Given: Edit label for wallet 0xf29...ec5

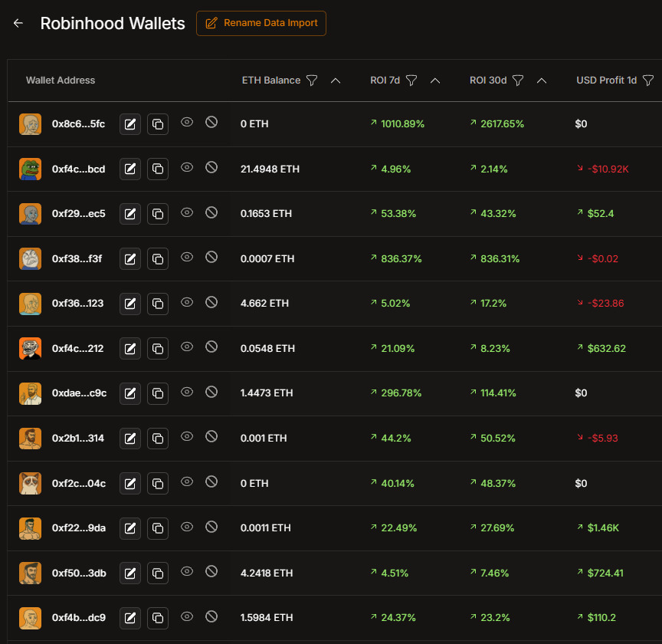Looking at the screenshot, I should click(x=130, y=214).
